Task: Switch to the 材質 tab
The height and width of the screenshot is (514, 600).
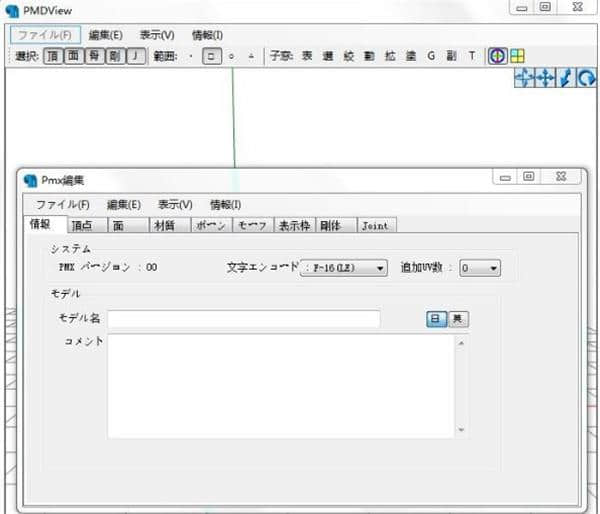Action: coord(164,226)
